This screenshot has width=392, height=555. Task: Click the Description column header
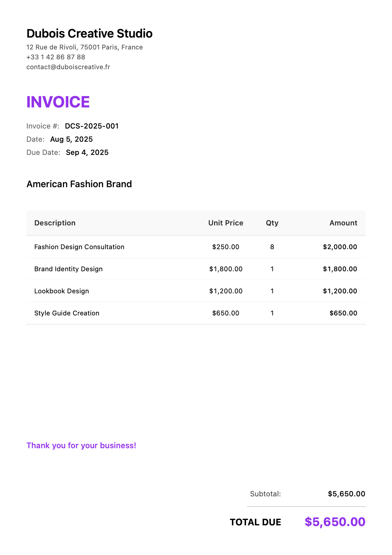[55, 223]
